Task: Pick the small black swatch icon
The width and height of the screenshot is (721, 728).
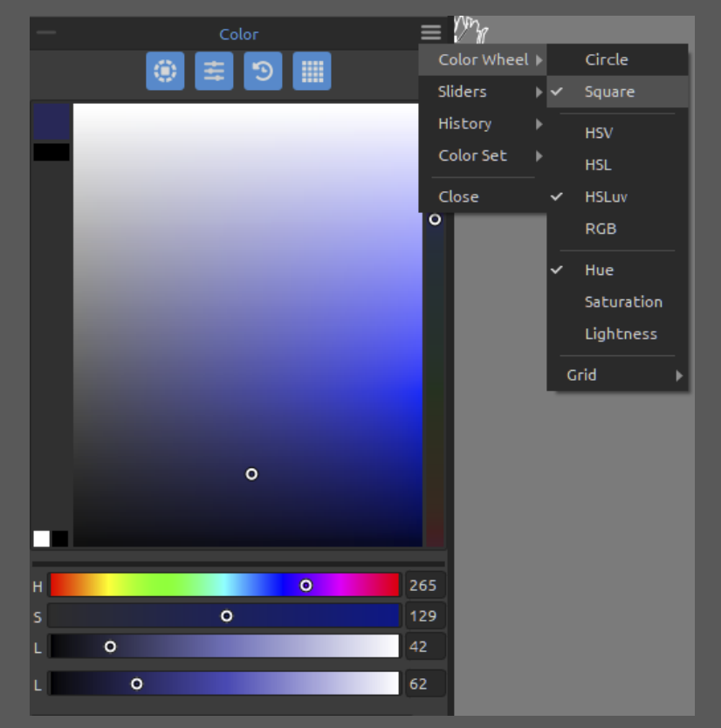Action: 60,538
